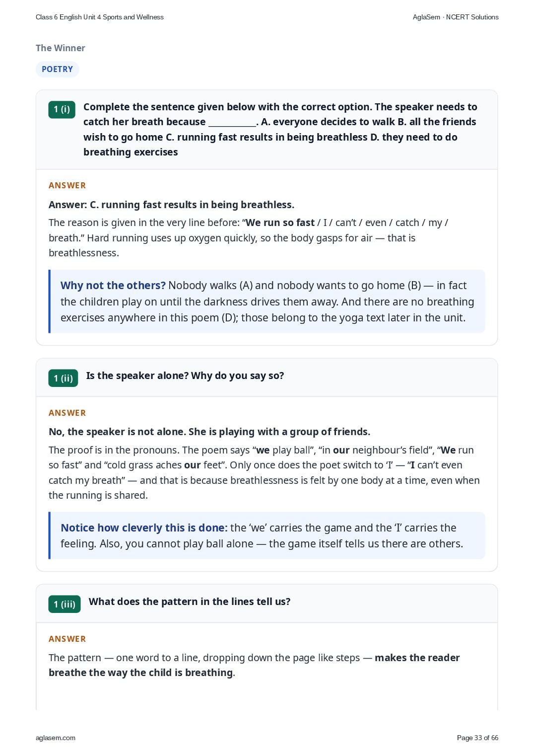Select the 1 (ii) question number badge
This screenshot has height=756, width=534.
point(63,378)
